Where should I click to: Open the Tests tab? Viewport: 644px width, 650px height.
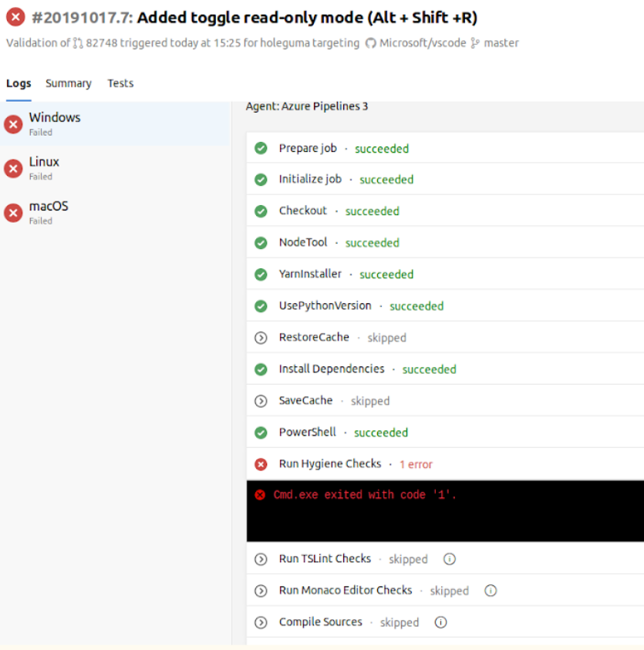[120, 83]
